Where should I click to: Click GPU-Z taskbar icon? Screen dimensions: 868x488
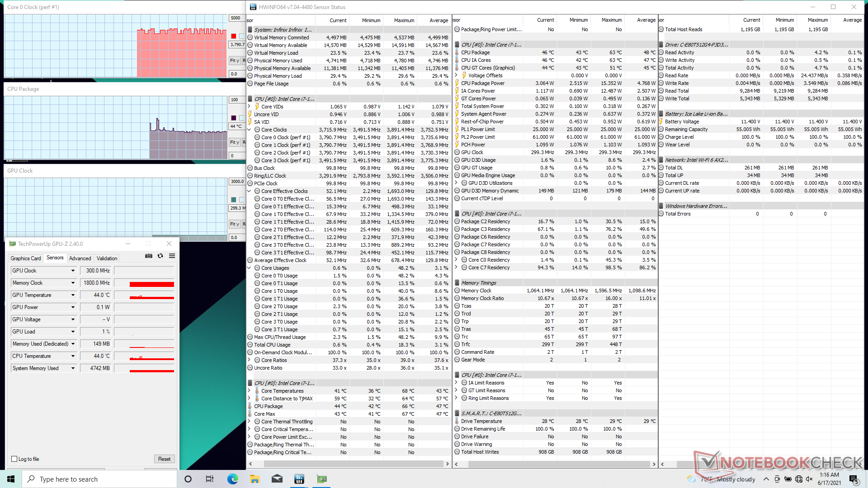click(321, 479)
